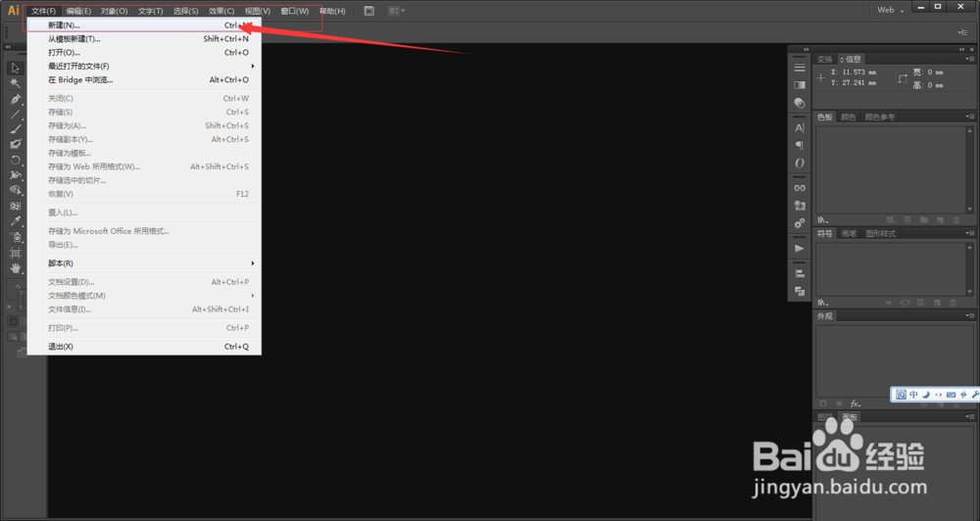Choose New (新建) from File menu
The width and height of the screenshot is (980, 521).
tap(144, 25)
